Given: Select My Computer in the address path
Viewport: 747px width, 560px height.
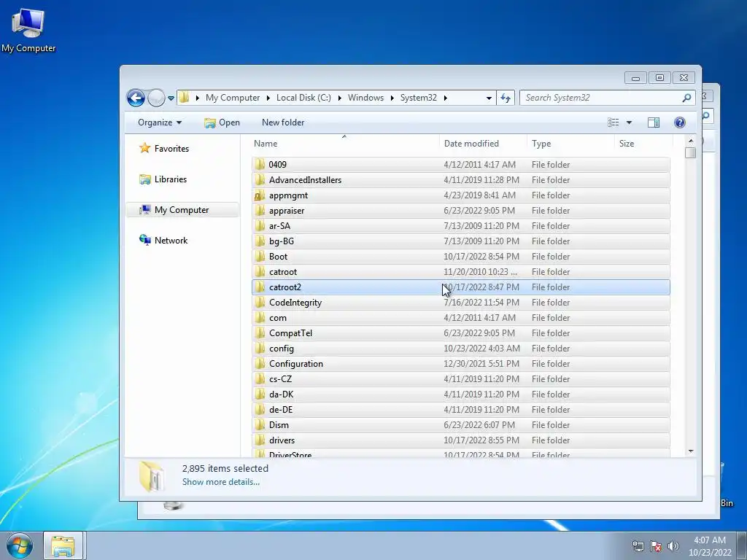Looking at the screenshot, I should 233,98.
